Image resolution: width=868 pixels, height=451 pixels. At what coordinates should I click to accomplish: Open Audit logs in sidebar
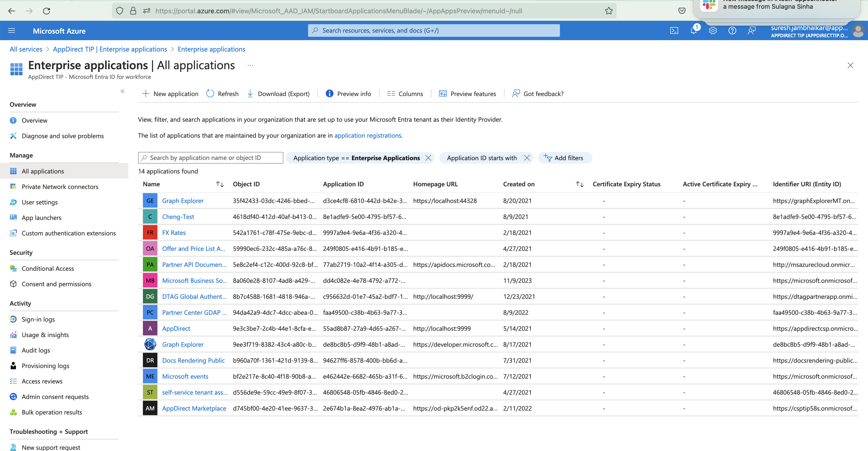(36, 350)
